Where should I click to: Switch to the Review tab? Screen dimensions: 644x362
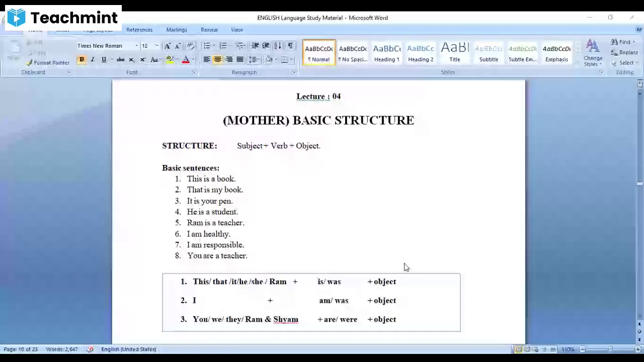pos(209,30)
